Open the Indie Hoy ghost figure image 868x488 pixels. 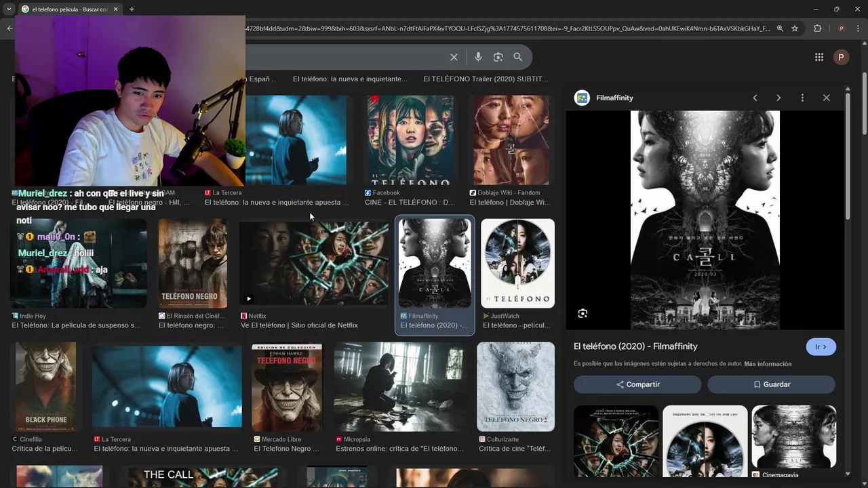79,264
